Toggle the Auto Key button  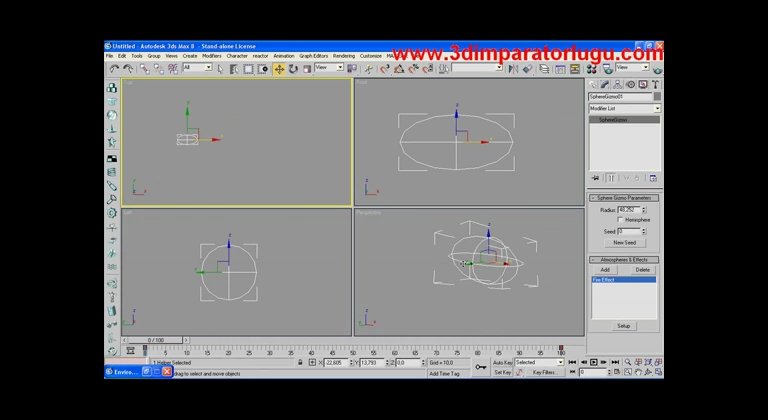[503, 363]
